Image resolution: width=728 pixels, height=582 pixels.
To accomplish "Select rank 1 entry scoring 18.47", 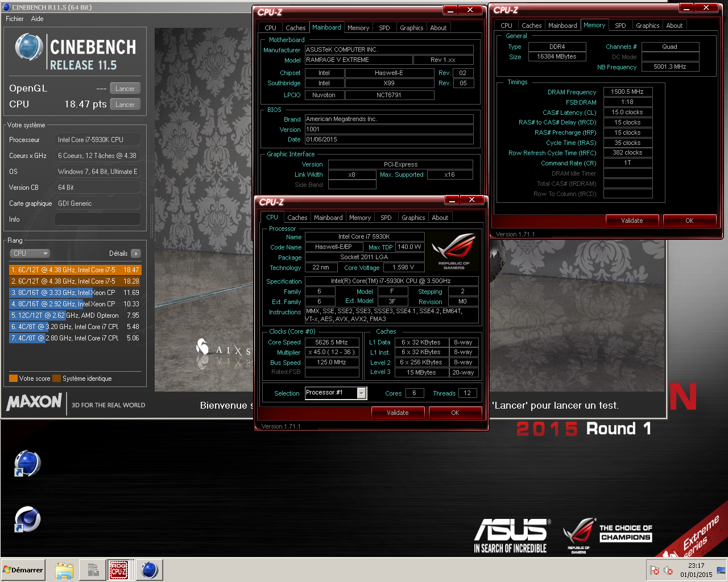I will [75, 270].
